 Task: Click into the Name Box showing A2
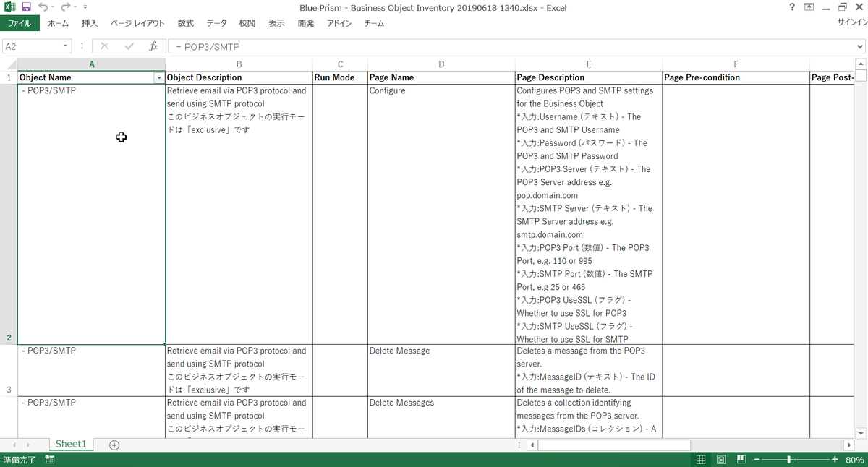tap(31, 46)
